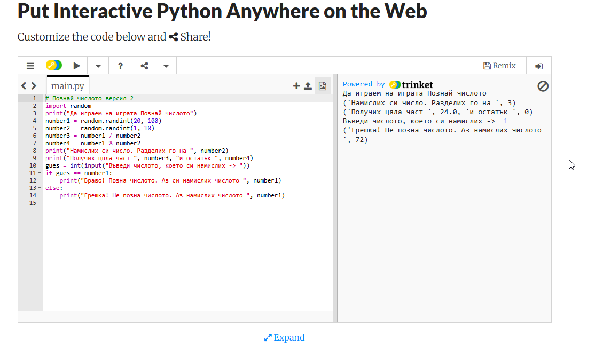The width and height of the screenshot is (603, 364).
Task: Click the share icon in toolbar
Action: point(144,66)
